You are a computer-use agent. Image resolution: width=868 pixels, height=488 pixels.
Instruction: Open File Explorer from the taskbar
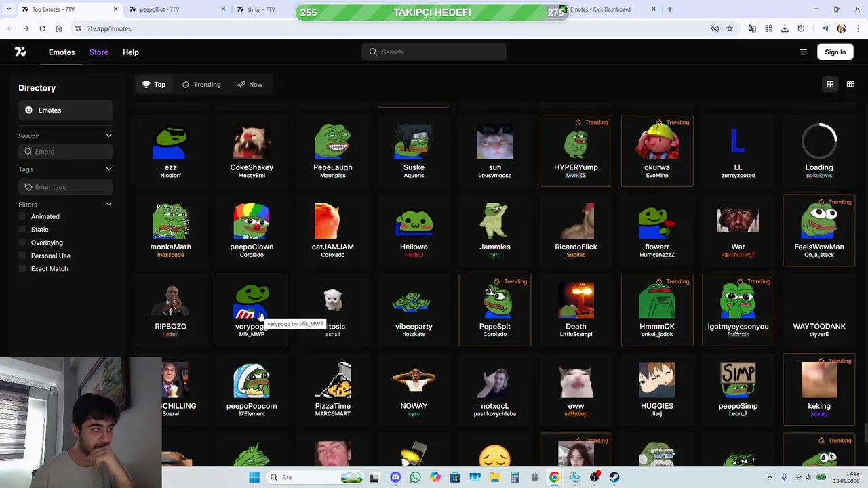click(x=495, y=477)
